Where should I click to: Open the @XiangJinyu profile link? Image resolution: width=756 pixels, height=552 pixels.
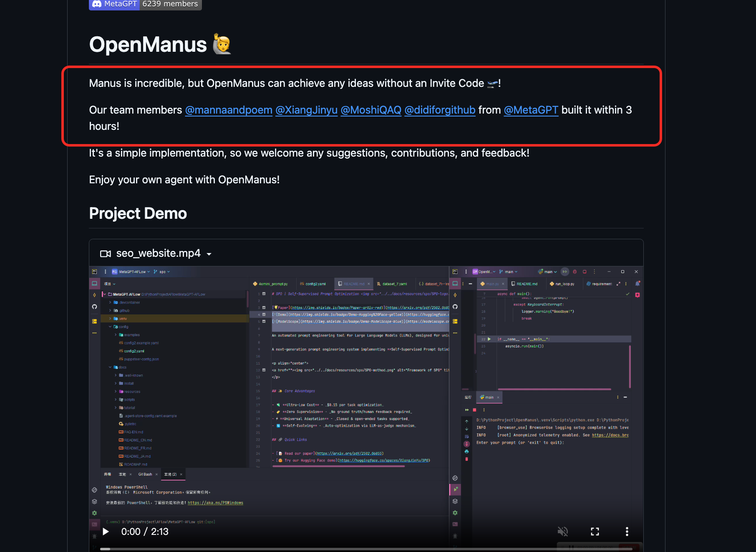click(x=307, y=110)
